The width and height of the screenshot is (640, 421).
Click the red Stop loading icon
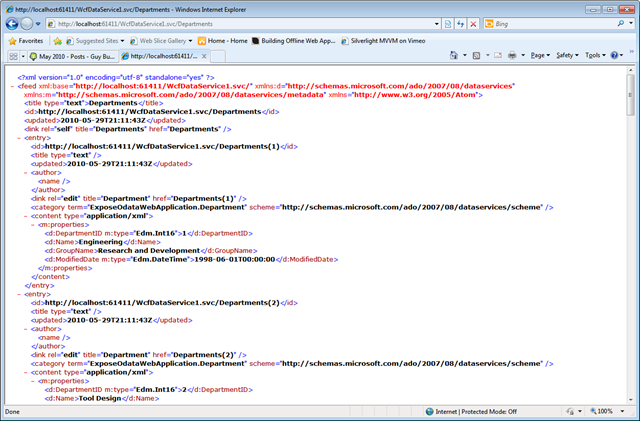(x=473, y=24)
